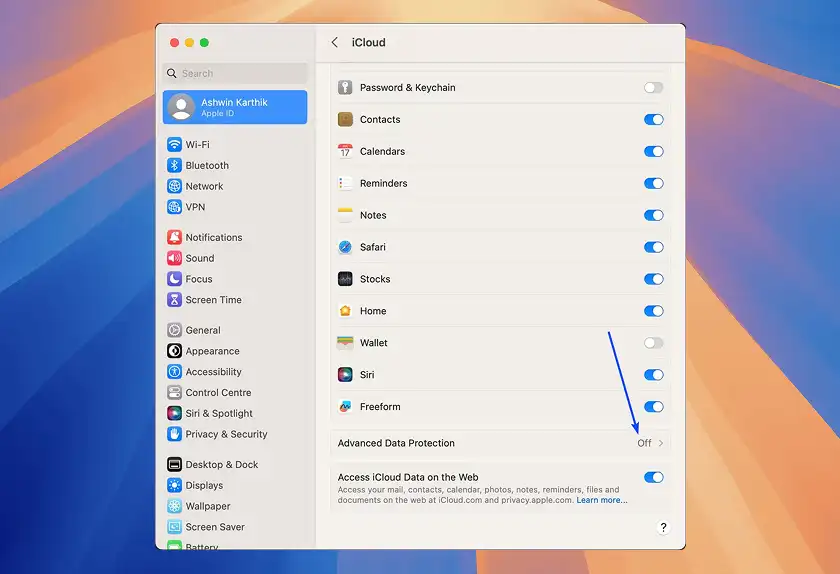Viewport: 840px width, 574px height.
Task: Open VPN settings icon
Action: [174, 207]
